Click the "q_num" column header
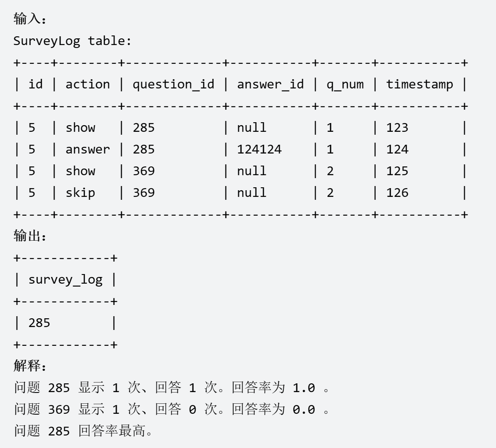The height and width of the screenshot is (448, 496). coord(345,84)
